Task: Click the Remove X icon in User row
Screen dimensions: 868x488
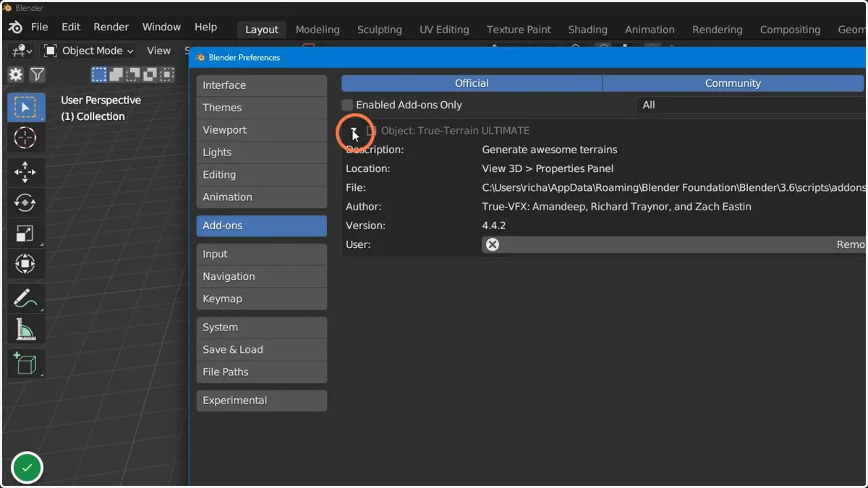Action: click(x=493, y=244)
